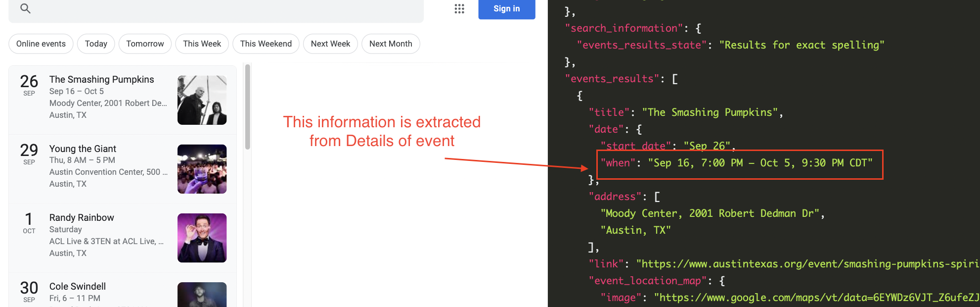Click 'Austin Convention Center, 500 ...' venue text
Image resolution: width=980 pixels, height=307 pixels.
108,172
